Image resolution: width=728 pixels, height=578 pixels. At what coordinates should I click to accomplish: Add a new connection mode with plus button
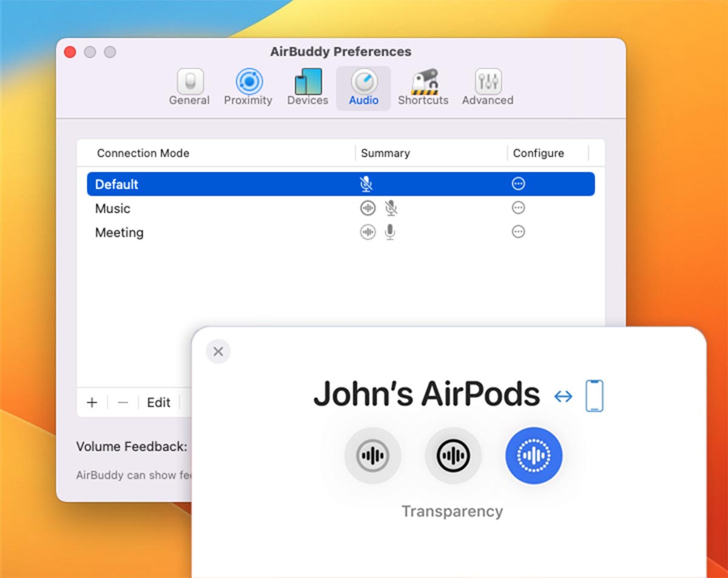92,403
